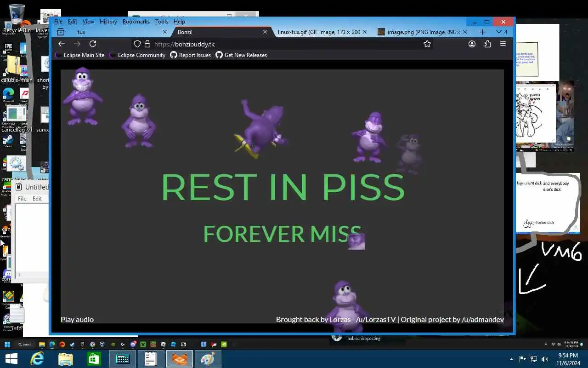
Task: Launch Internet Explorer from the taskbar
Action: pyautogui.click(x=37, y=359)
